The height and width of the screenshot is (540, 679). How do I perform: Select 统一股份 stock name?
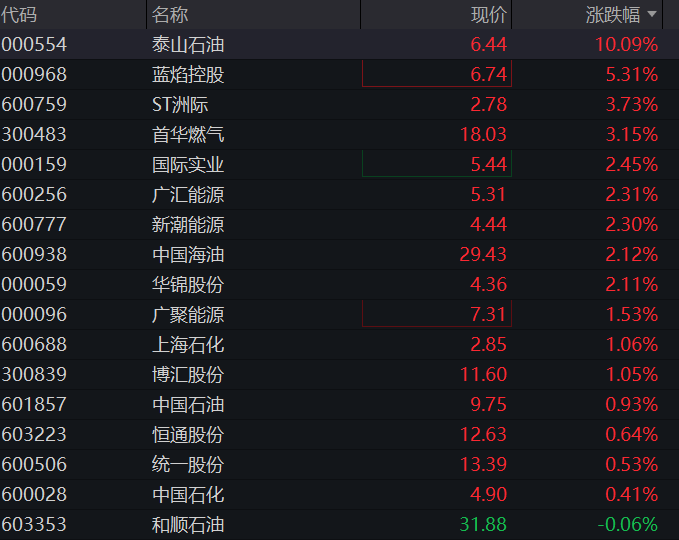(188, 465)
